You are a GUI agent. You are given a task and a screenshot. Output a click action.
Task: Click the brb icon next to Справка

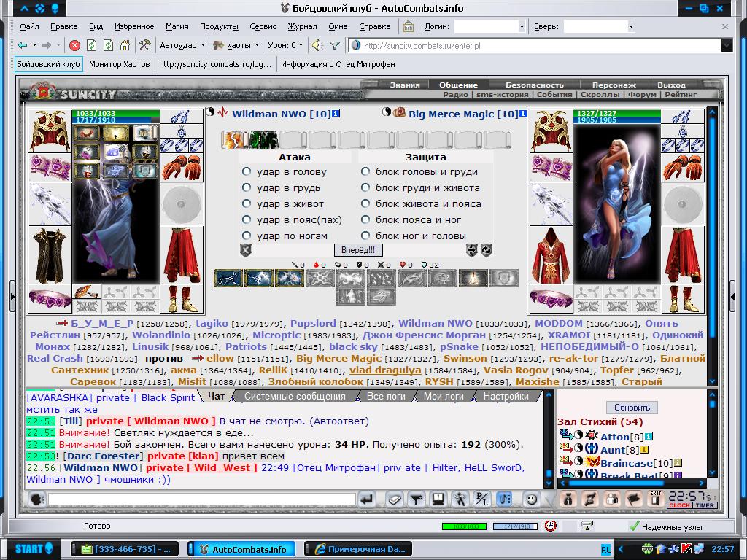click(x=409, y=26)
